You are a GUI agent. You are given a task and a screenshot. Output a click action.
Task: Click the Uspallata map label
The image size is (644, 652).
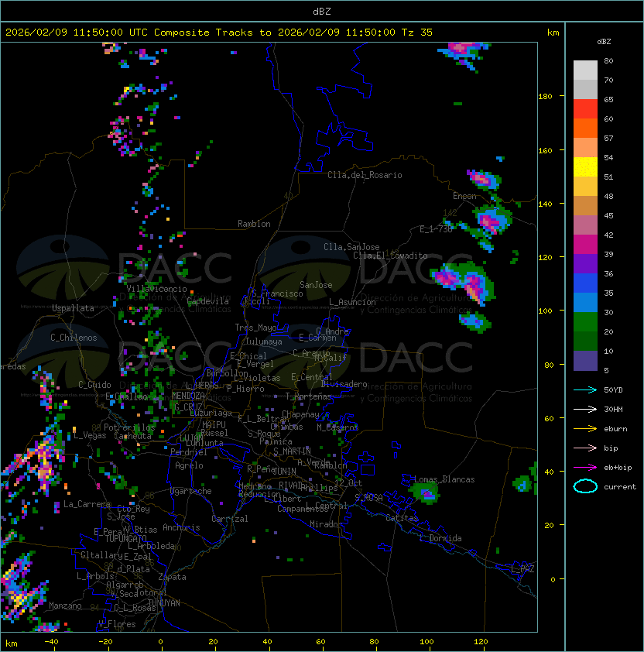(73, 308)
